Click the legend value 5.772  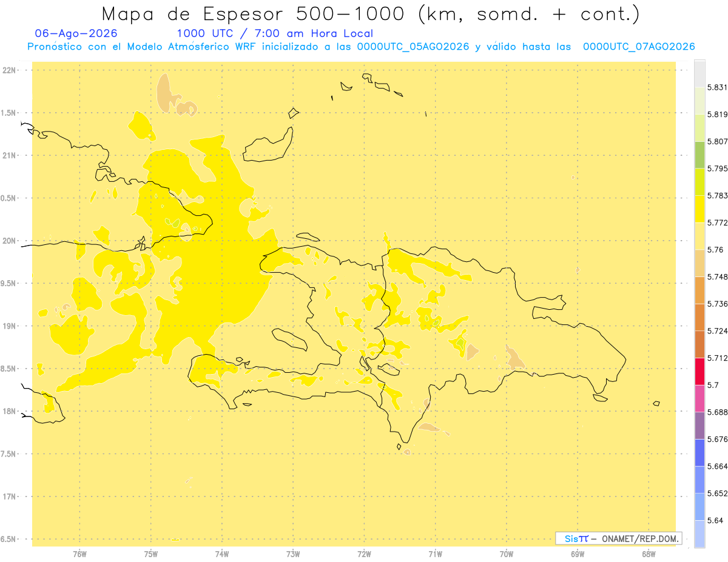[x=718, y=223]
